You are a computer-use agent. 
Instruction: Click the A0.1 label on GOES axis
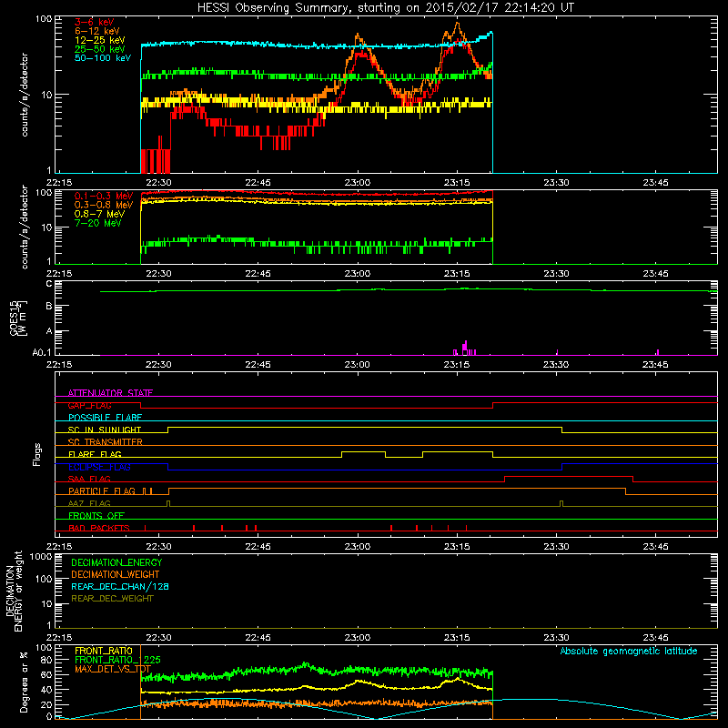(42, 353)
